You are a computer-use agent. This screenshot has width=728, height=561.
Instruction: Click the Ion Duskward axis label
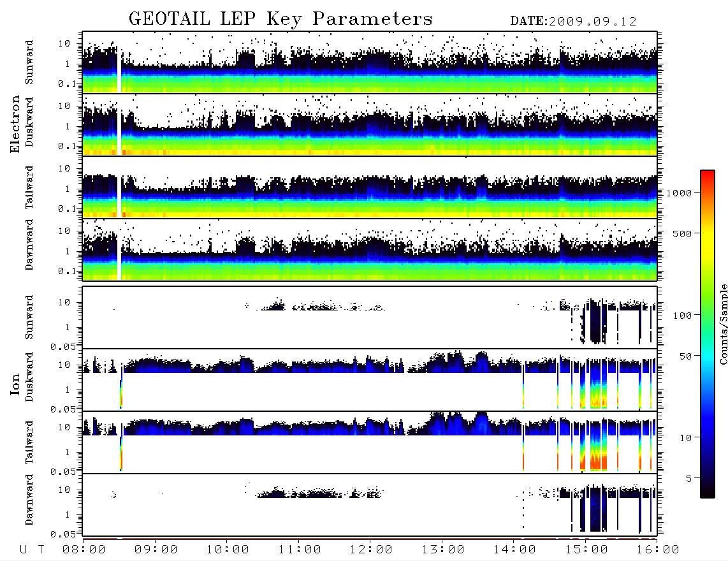pos(29,377)
